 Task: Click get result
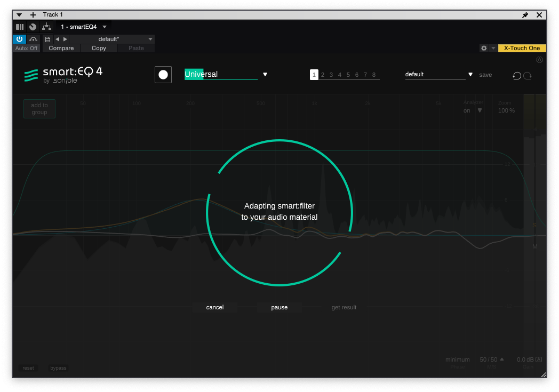coord(344,307)
